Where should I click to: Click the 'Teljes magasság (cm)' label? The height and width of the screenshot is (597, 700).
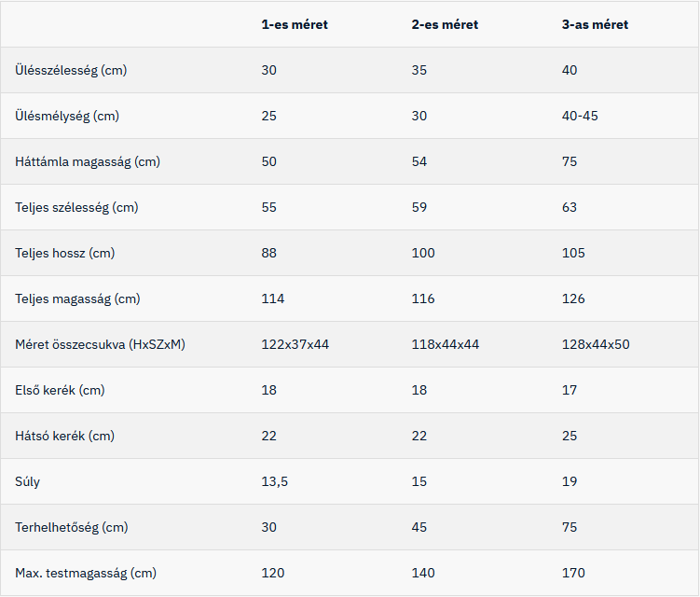pyautogui.click(x=77, y=298)
